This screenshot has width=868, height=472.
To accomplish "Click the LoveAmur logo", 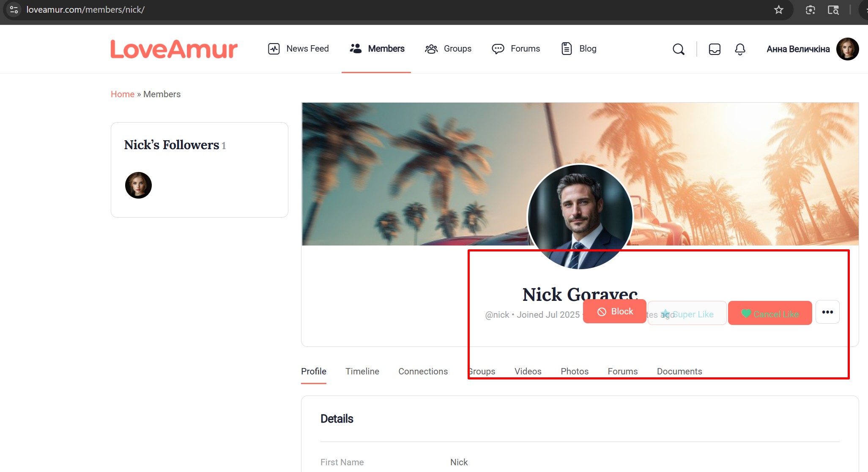I will pyautogui.click(x=174, y=49).
